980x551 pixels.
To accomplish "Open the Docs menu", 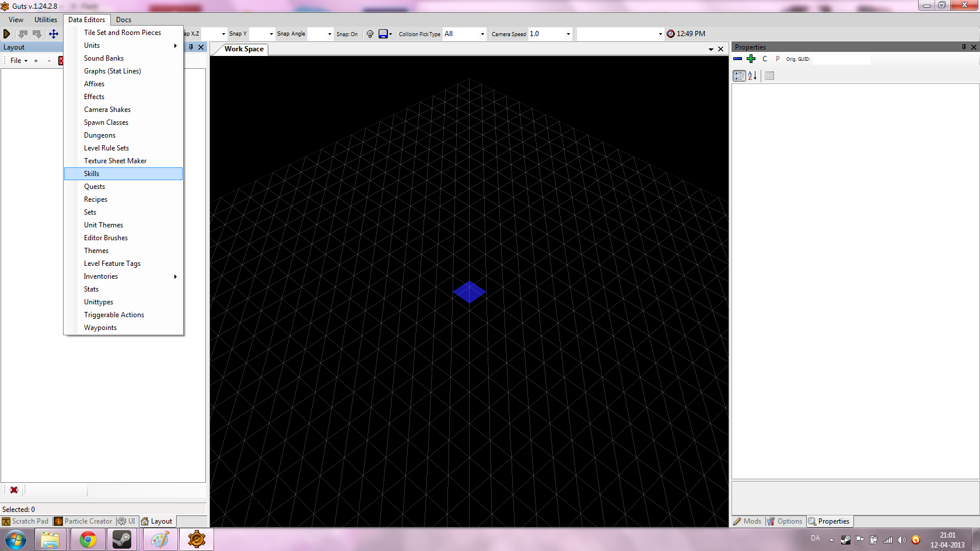I will [124, 20].
